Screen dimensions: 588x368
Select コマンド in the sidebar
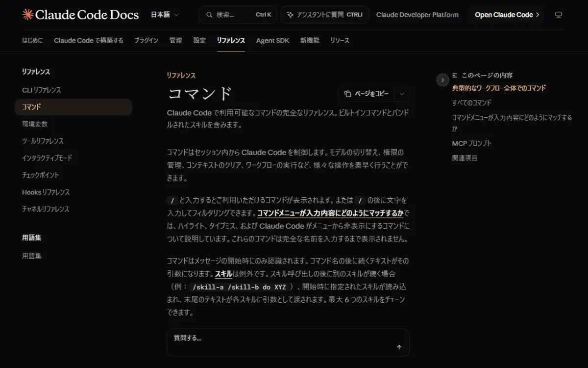tap(73, 107)
